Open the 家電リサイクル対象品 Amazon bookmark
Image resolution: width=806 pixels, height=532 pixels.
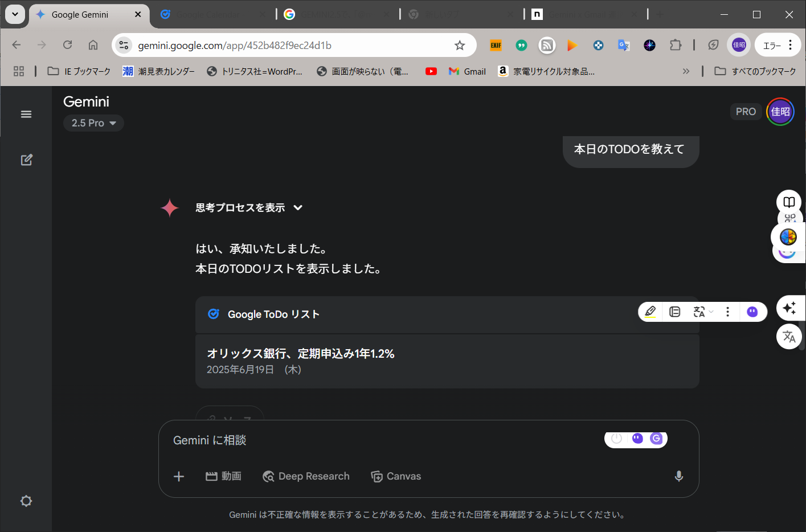546,71
